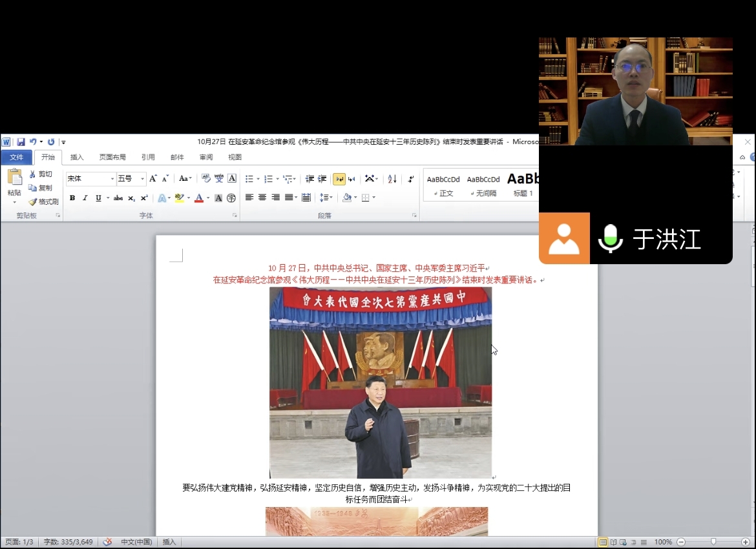Select the 标题 1 heading style
This screenshot has width=756, height=549.
523,184
